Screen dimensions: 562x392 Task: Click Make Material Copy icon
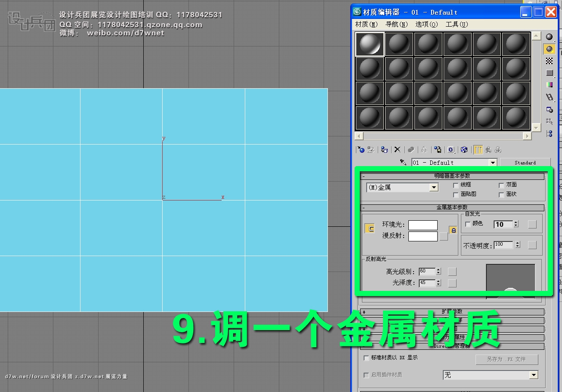(x=411, y=150)
